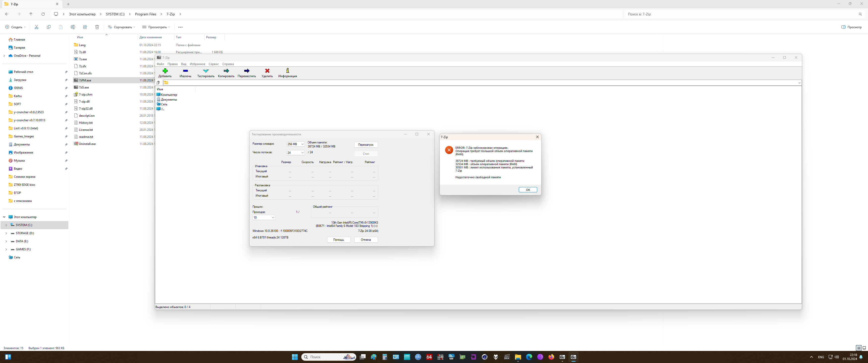Screen dimensions: 868x363
Task: Select the 7zG.exe file in Explorer
Action: point(84,87)
